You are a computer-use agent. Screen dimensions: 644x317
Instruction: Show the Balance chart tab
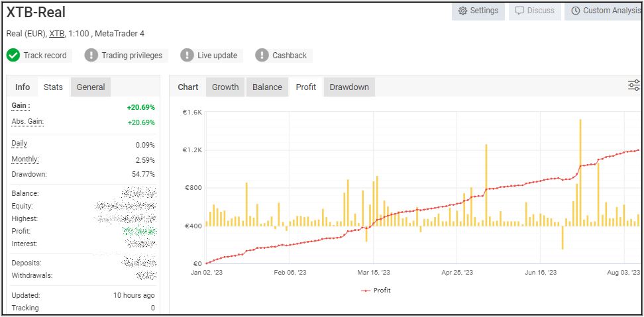(267, 87)
